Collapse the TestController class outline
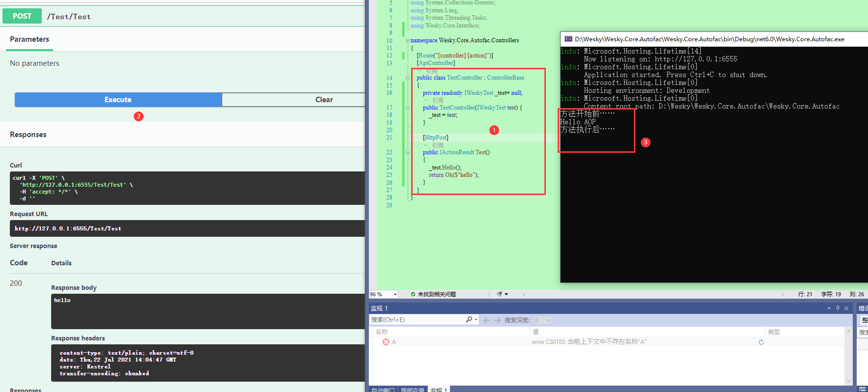The width and height of the screenshot is (868, 392). coord(407,78)
